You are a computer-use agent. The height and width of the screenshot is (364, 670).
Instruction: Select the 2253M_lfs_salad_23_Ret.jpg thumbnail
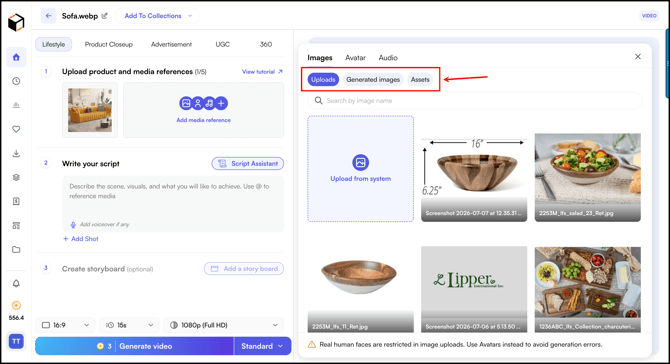pos(588,177)
